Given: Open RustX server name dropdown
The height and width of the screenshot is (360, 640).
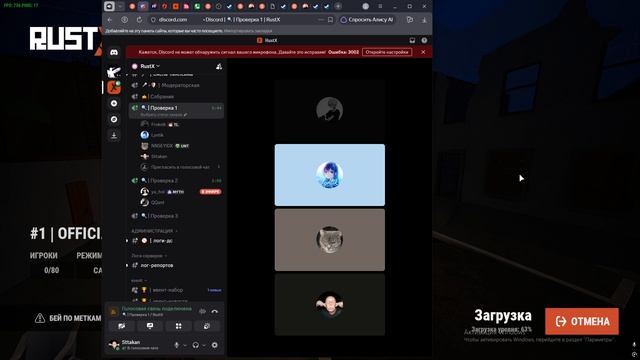Looking at the screenshot, I should click(149, 66).
